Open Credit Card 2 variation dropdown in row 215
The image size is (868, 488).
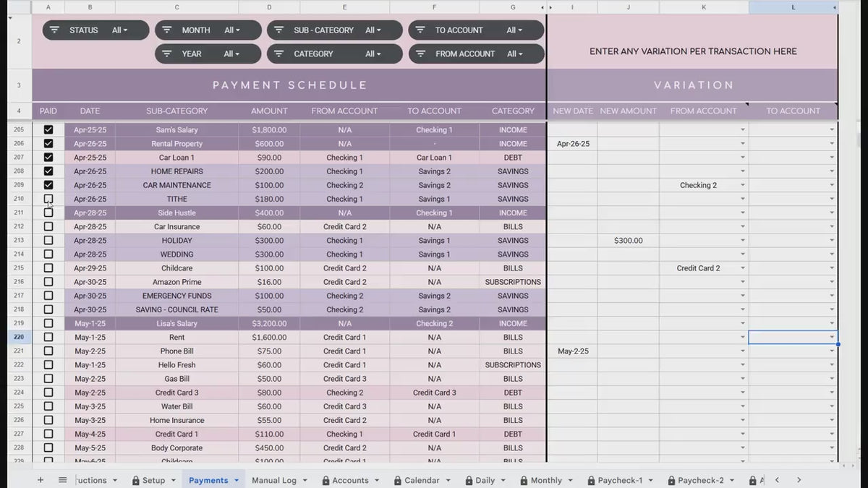coord(742,268)
